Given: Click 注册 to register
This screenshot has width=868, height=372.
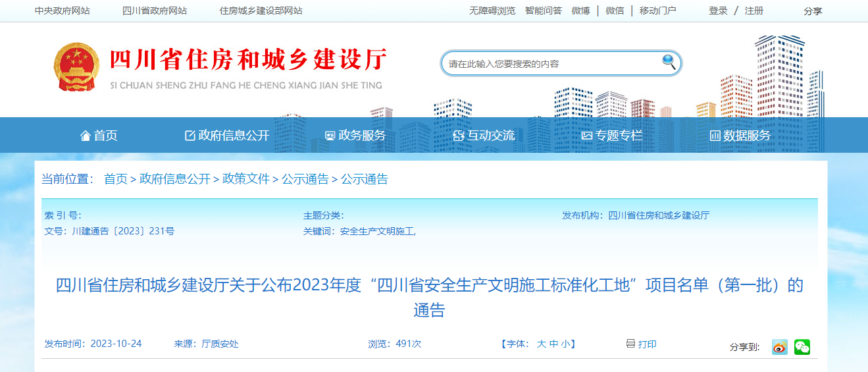Looking at the screenshot, I should pos(754,11).
